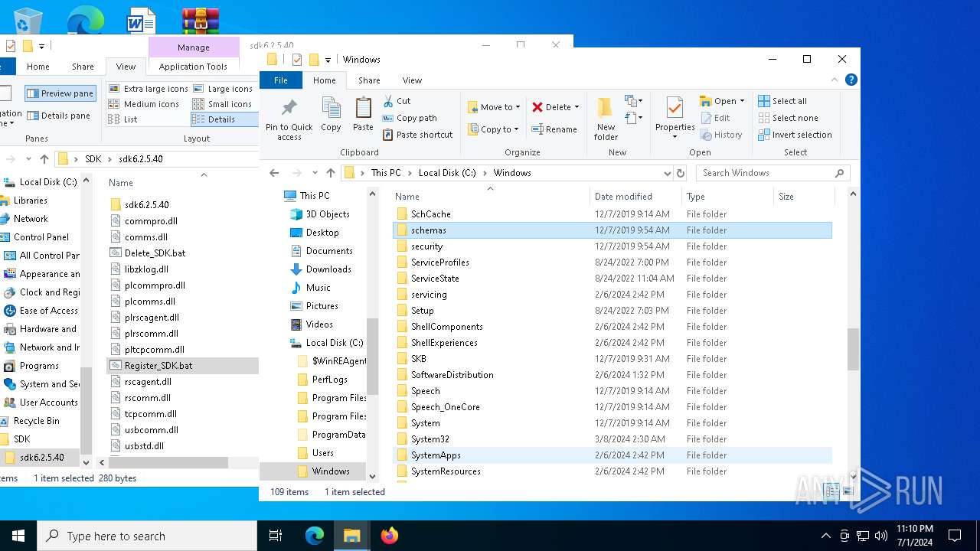
Task: Switch to large thumbnails view in status bar
Action: [x=848, y=492]
